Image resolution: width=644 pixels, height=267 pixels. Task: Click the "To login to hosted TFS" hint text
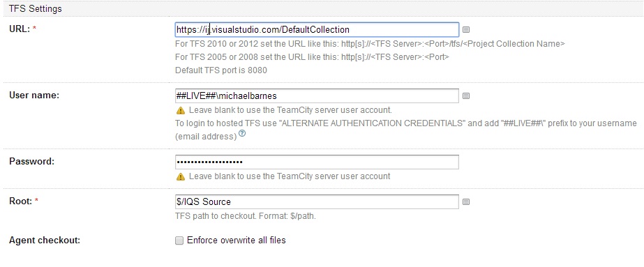406,130
